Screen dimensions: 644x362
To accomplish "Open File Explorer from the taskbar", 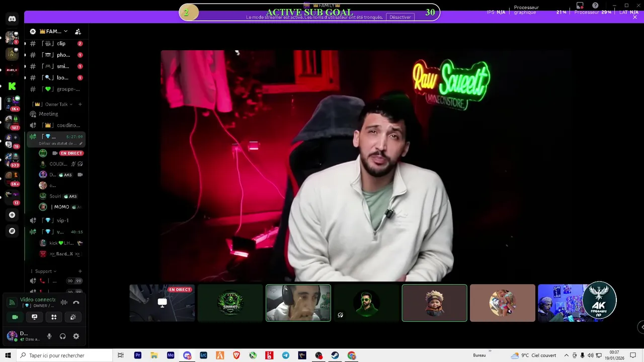I will 154,355.
